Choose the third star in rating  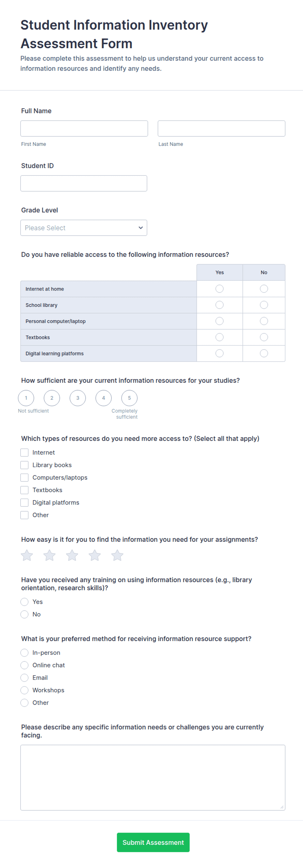pyautogui.click(x=72, y=555)
